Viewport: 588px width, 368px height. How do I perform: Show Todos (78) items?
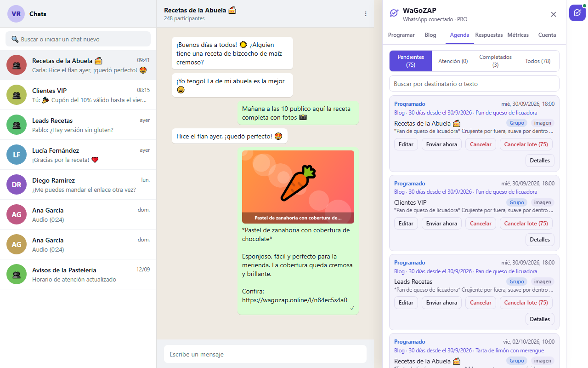click(538, 61)
